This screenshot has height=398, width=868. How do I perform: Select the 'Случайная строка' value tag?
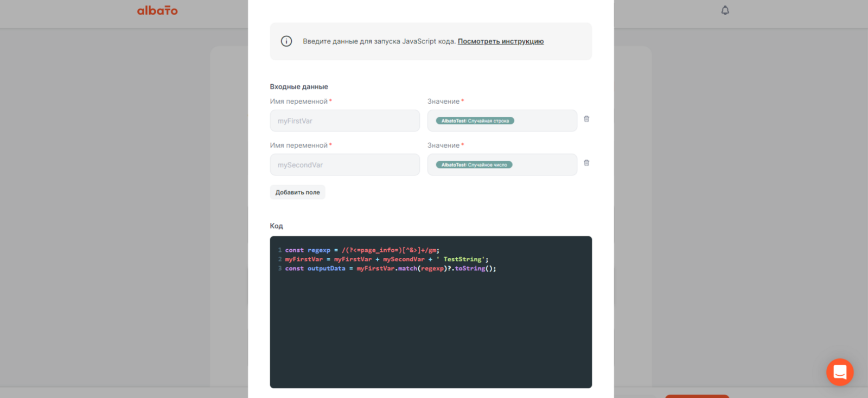coord(475,121)
